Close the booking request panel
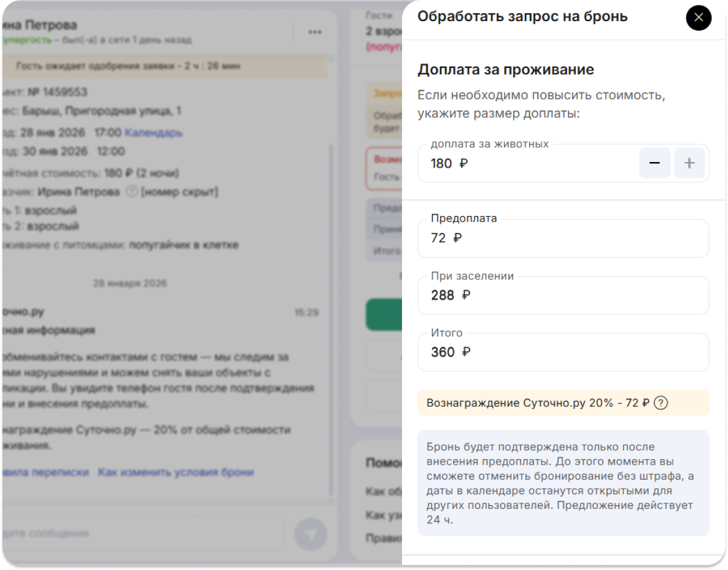The height and width of the screenshot is (570, 728). click(698, 17)
